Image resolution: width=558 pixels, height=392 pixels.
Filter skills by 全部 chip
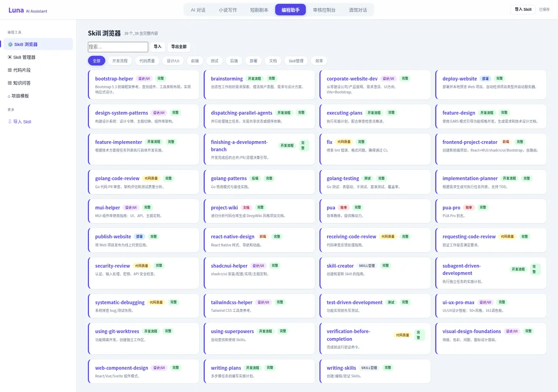[x=97, y=61]
